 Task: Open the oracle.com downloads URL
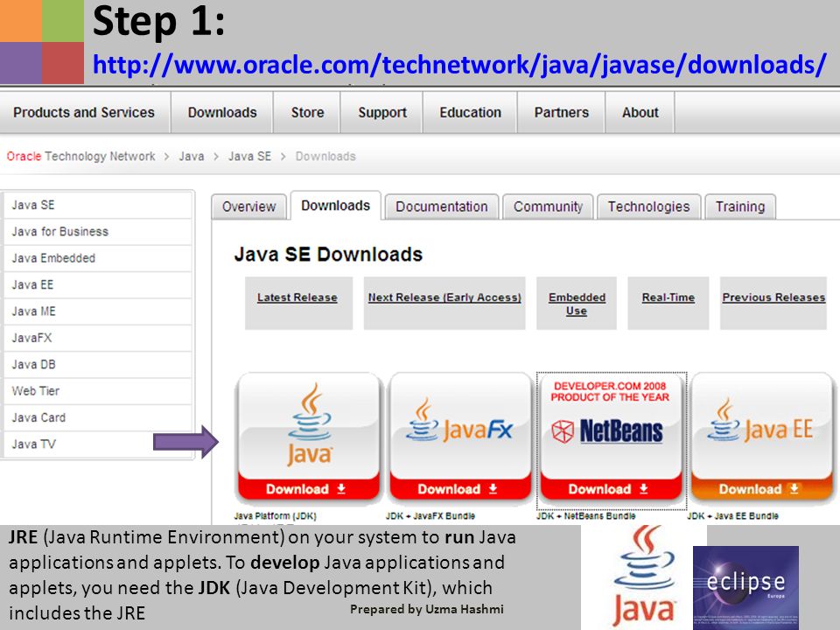[x=459, y=65]
